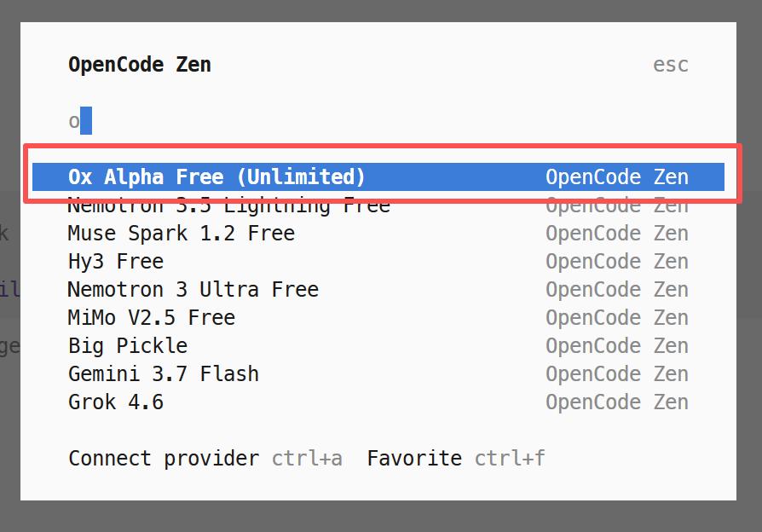Mark the selection with the Favorite action
Image resolution: width=762 pixels, height=532 pixels.
point(414,459)
